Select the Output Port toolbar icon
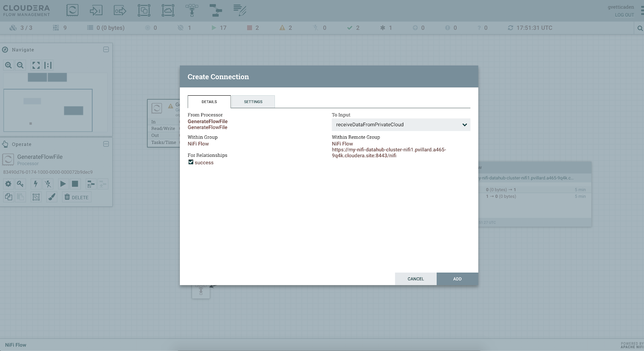Screen dimensions: 644x351 [120, 10]
